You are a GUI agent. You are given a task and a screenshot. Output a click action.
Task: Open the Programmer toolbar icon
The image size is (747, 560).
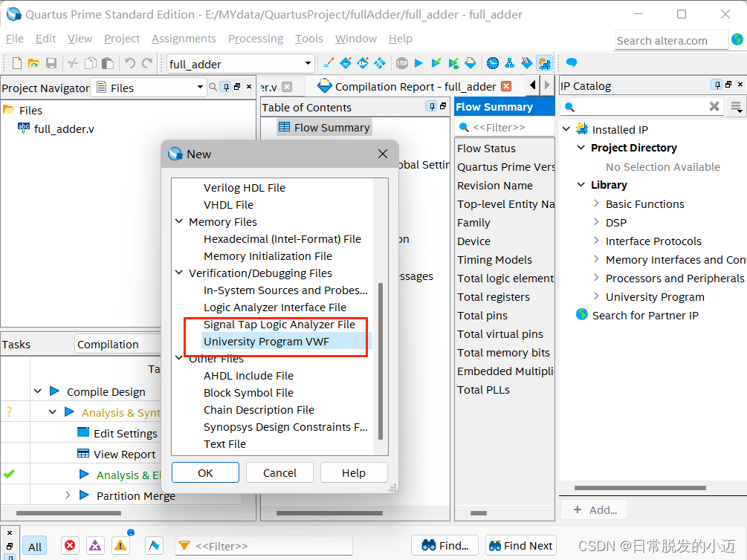[527, 63]
